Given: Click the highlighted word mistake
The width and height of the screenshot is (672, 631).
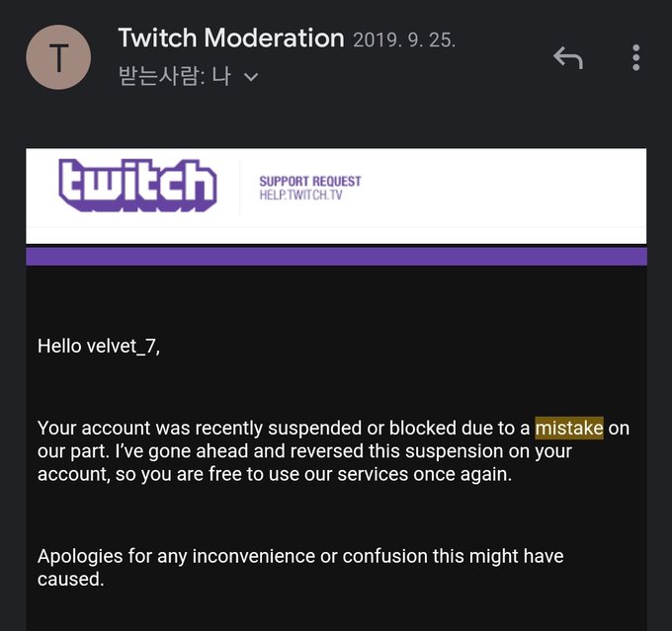Looking at the screenshot, I should coord(568,429).
